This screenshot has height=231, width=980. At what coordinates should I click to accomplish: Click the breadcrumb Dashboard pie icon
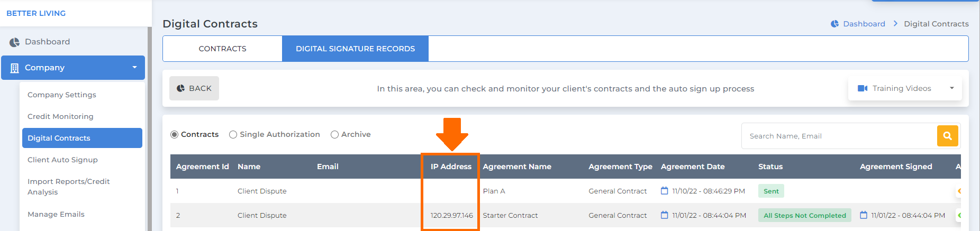834,24
